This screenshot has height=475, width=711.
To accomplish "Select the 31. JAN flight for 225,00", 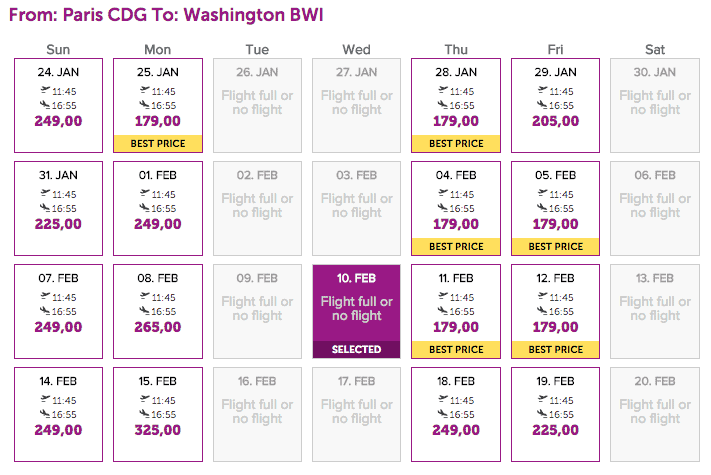I will pyautogui.click(x=58, y=208).
